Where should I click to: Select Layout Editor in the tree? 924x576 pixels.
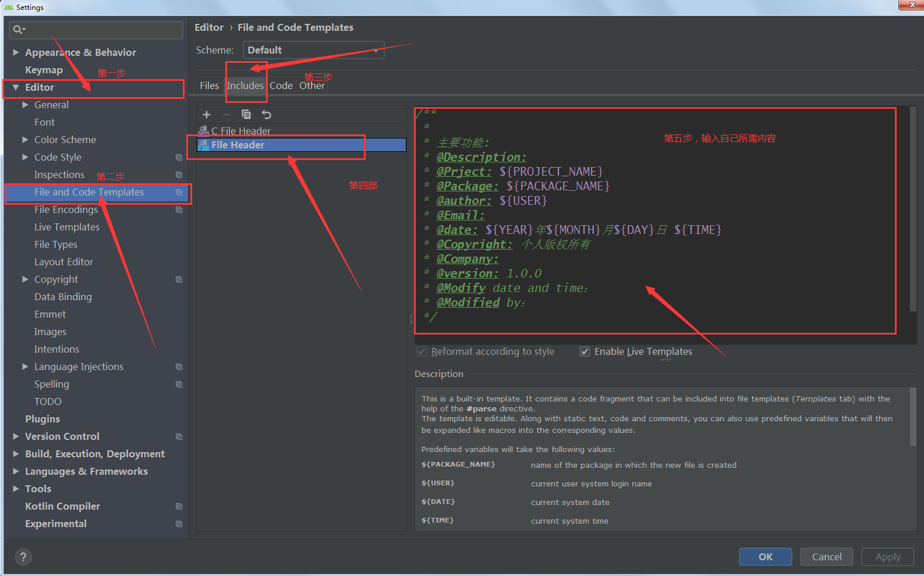coord(63,262)
